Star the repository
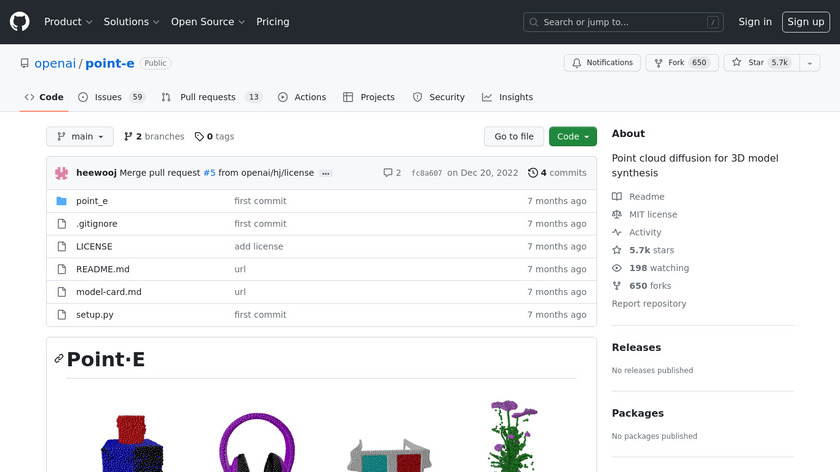 (762, 63)
